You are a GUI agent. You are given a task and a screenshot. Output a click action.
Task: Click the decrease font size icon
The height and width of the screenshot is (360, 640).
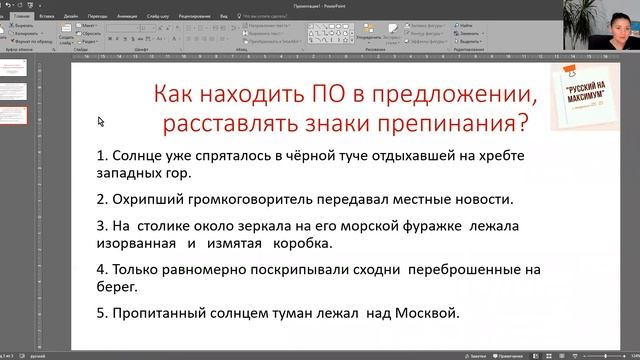point(168,28)
